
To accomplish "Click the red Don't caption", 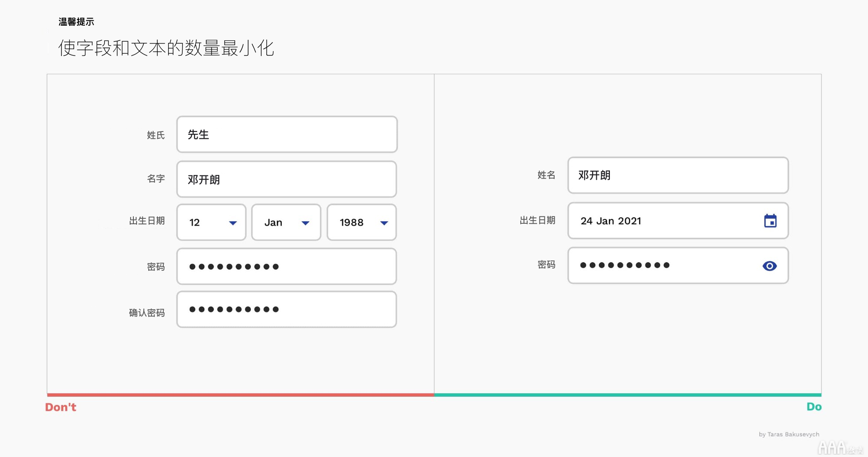I will click(x=61, y=407).
